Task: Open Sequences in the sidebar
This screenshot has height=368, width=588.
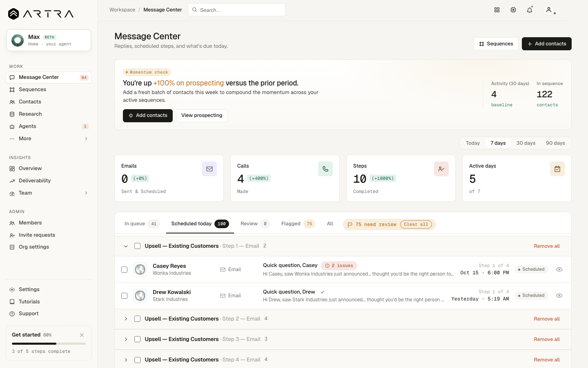Action: point(49,90)
